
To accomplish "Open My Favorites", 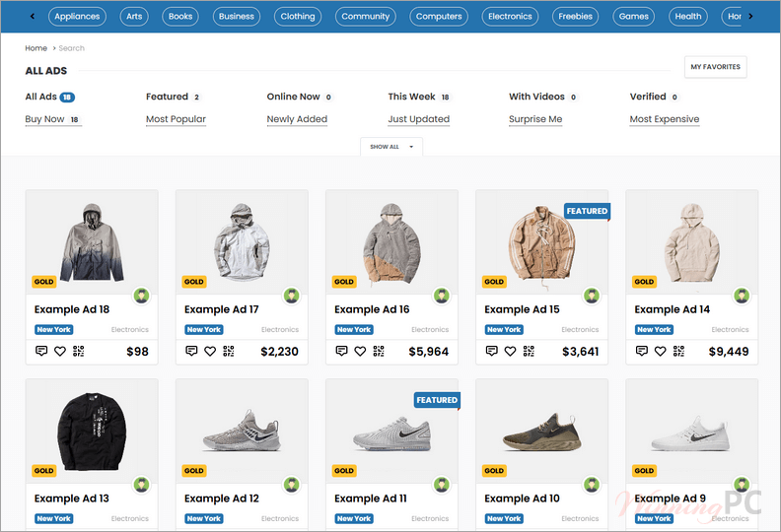I will pyautogui.click(x=715, y=67).
